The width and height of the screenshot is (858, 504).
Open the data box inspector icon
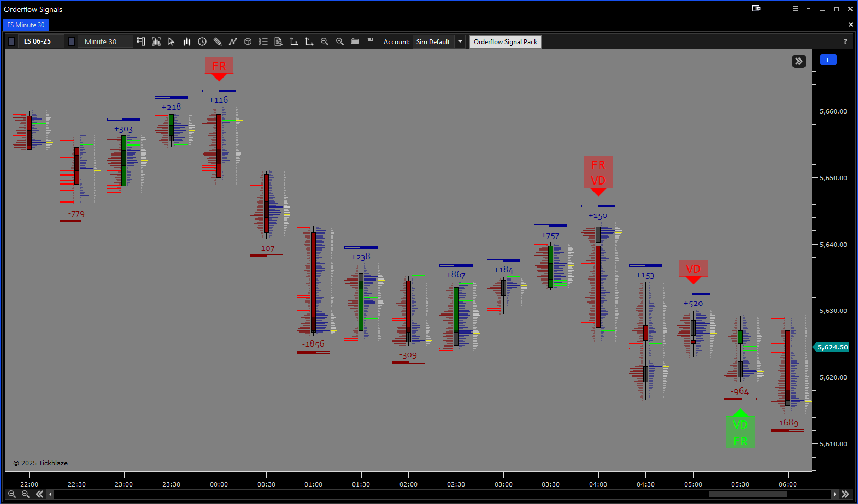[x=279, y=41]
